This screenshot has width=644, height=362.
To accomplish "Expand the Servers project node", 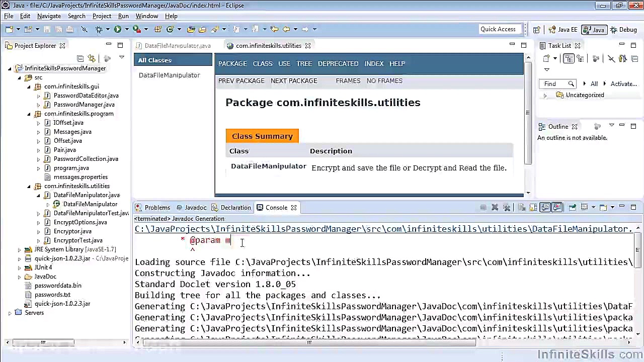I will pyautogui.click(x=10, y=313).
